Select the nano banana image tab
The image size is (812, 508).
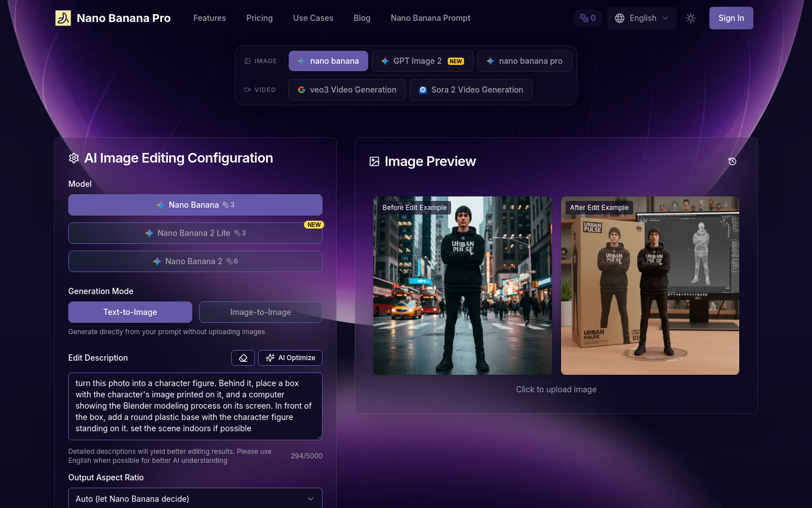pos(328,61)
